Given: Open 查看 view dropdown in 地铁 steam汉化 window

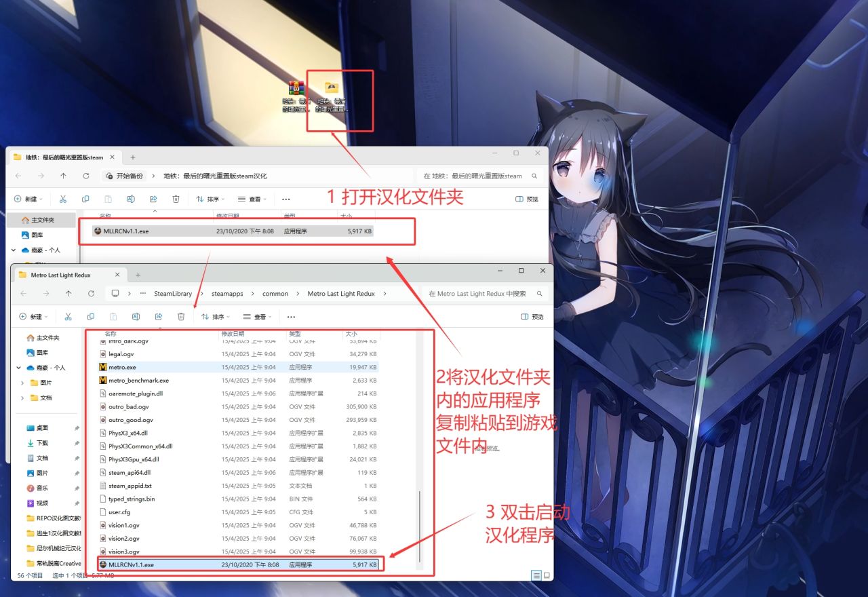Looking at the screenshot, I should (252, 199).
